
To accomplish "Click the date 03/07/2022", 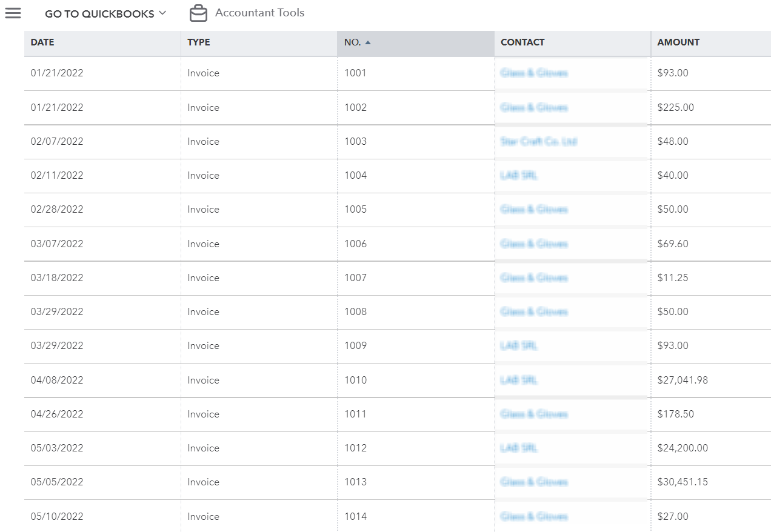I will [57, 244].
